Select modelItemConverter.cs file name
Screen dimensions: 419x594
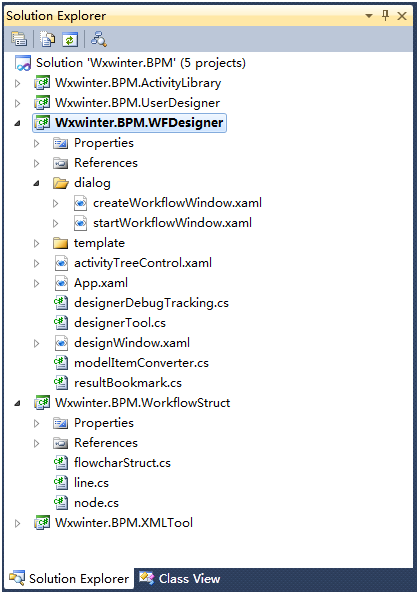pyautogui.click(x=141, y=363)
